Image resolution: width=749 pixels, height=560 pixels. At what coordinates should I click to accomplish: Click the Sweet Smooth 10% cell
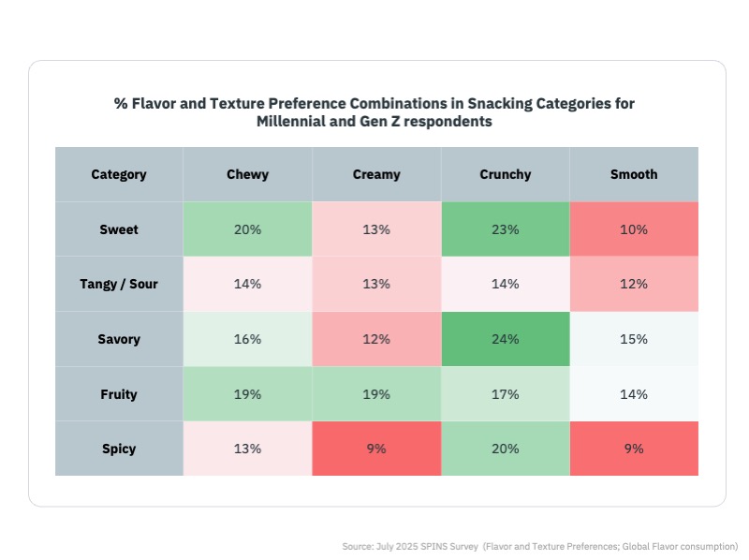click(634, 229)
